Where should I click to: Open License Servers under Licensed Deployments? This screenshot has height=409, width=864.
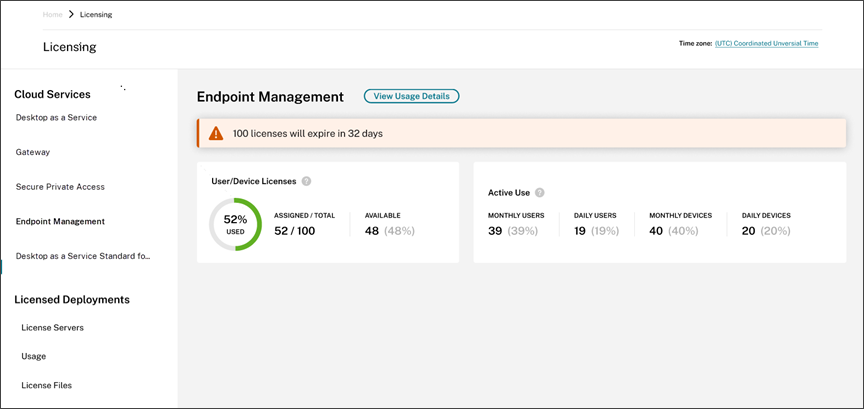point(52,327)
